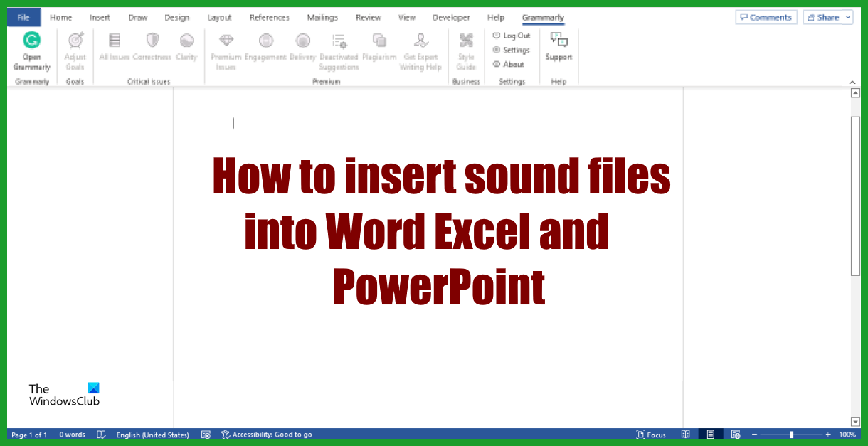
Task: Click the Comments button
Action: [766, 16]
